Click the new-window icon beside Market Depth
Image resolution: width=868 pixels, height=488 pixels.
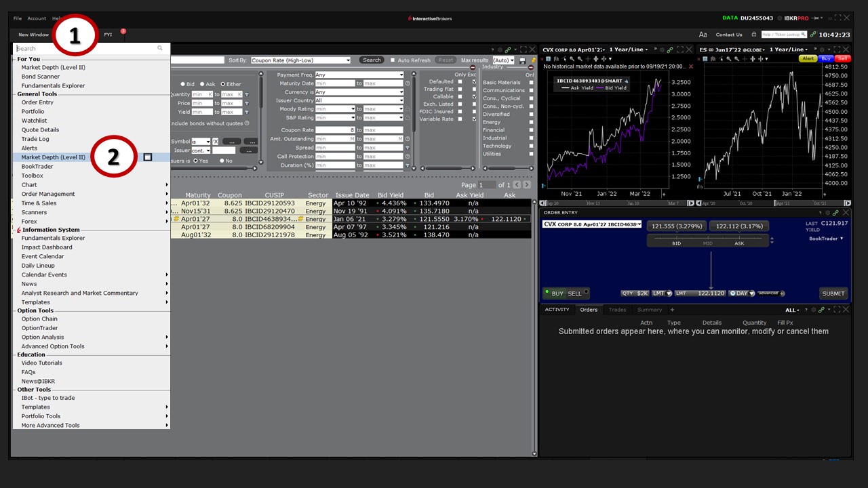tap(148, 157)
